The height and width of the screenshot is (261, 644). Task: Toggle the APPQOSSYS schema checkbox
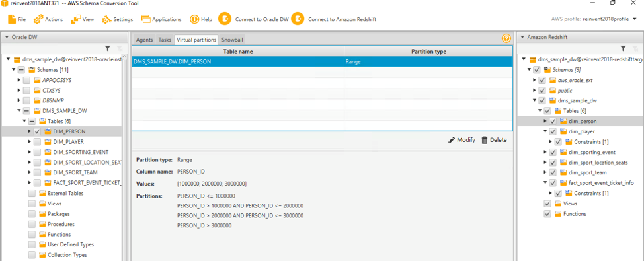pyautogui.click(x=26, y=80)
